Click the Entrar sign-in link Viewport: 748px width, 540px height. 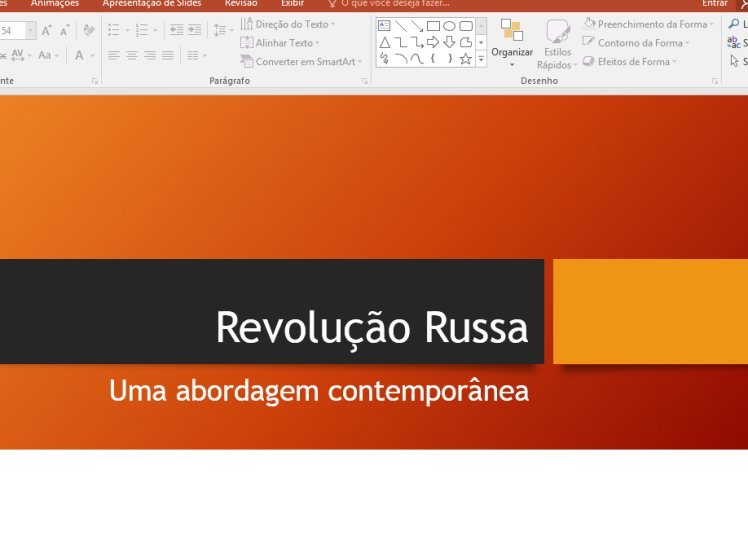715,4
